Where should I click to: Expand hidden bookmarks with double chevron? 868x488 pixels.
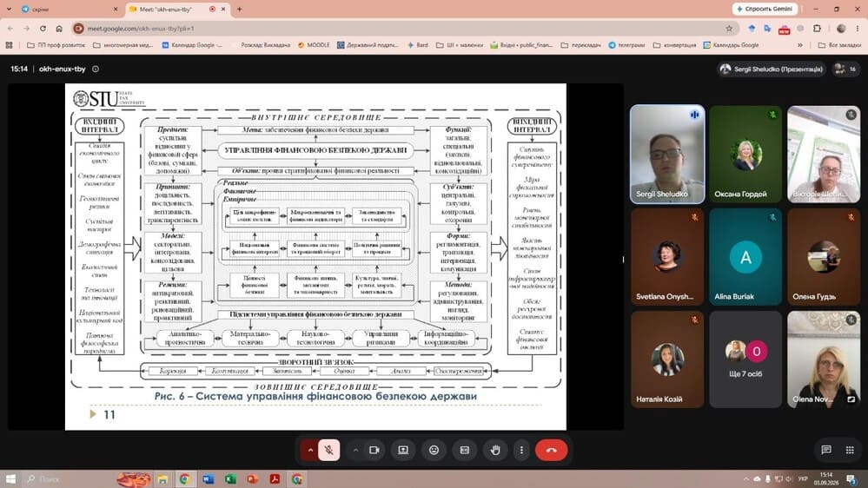800,45
